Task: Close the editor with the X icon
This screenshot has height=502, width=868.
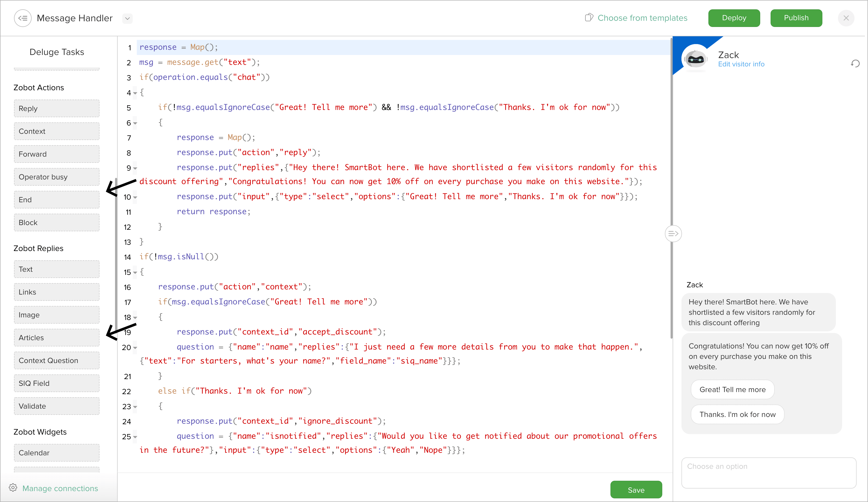Action: click(846, 18)
